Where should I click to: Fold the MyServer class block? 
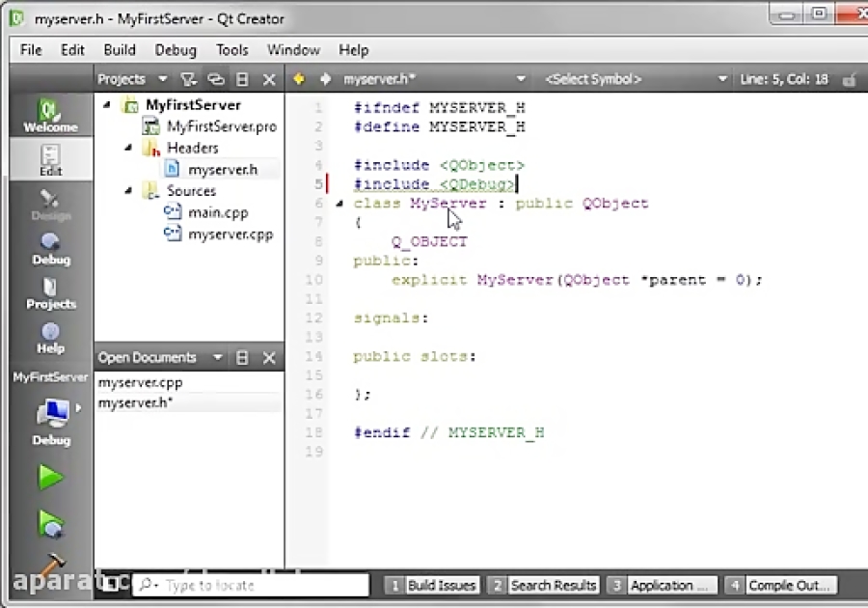[339, 204]
